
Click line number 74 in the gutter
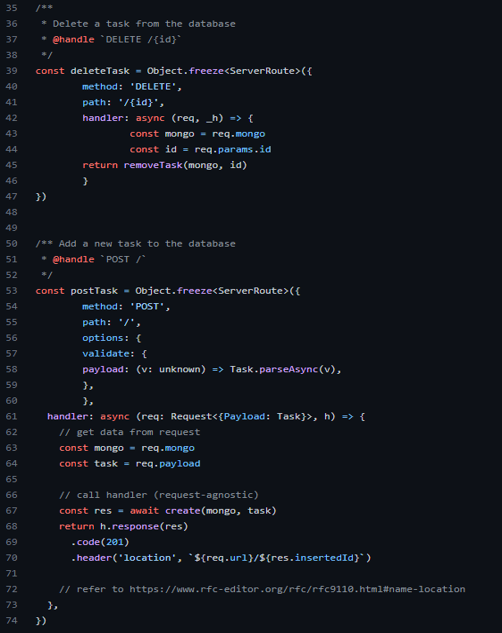point(11,620)
